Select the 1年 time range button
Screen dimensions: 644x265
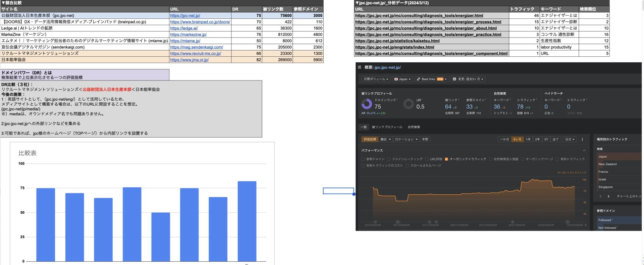(x=528, y=139)
